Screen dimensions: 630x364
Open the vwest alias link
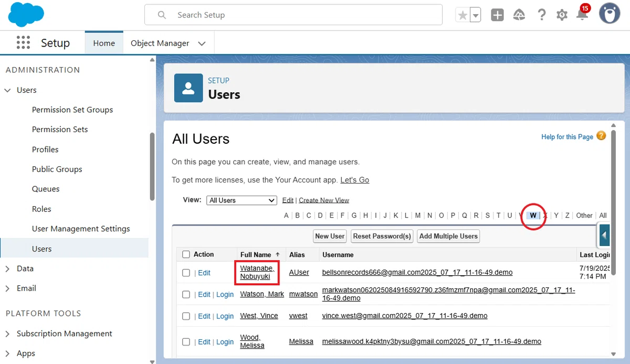click(x=298, y=316)
